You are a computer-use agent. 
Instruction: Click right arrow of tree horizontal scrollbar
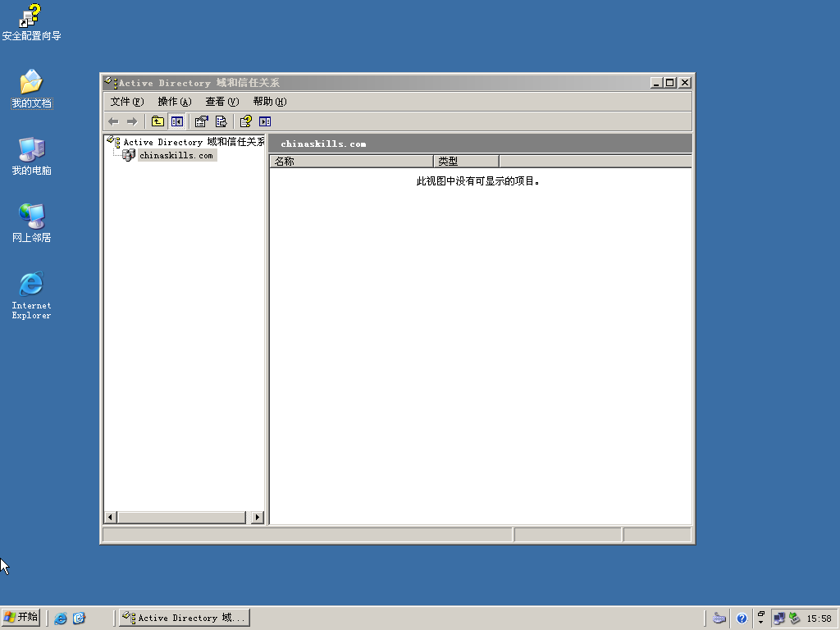[x=258, y=517]
